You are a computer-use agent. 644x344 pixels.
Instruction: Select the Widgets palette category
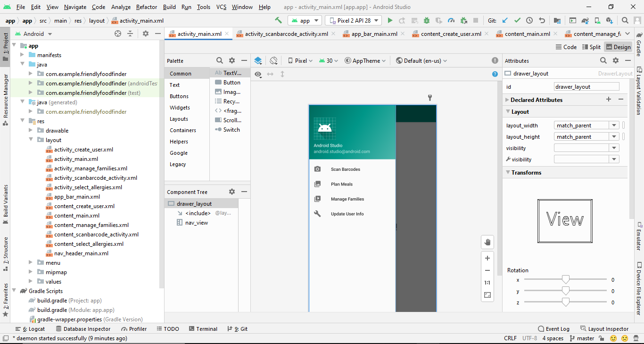click(180, 108)
